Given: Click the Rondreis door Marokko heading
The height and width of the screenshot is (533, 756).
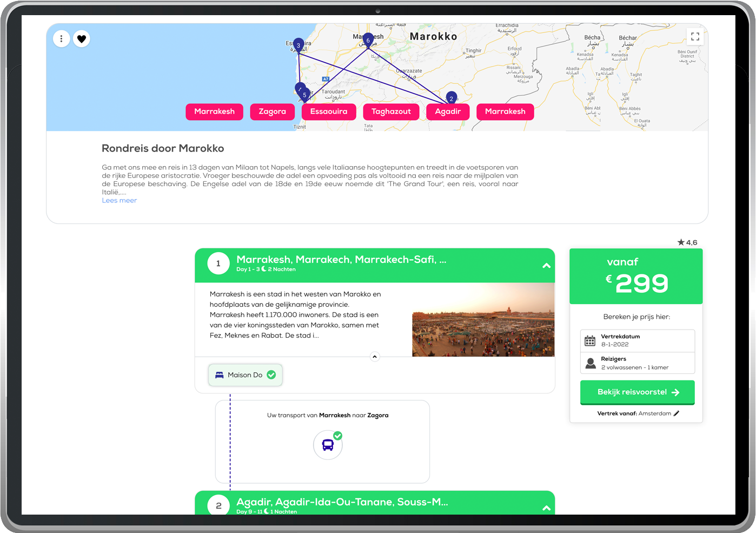Looking at the screenshot, I should (x=163, y=148).
